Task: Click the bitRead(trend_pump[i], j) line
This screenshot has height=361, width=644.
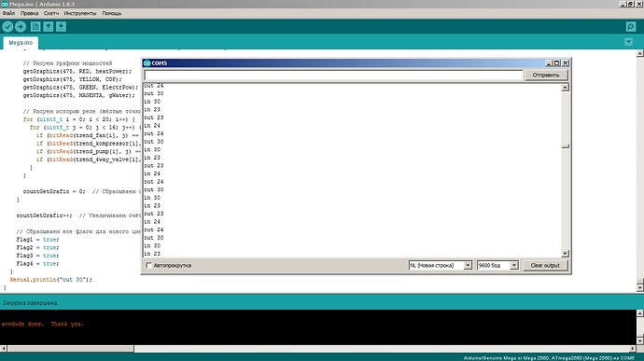Action: click(x=89, y=151)
